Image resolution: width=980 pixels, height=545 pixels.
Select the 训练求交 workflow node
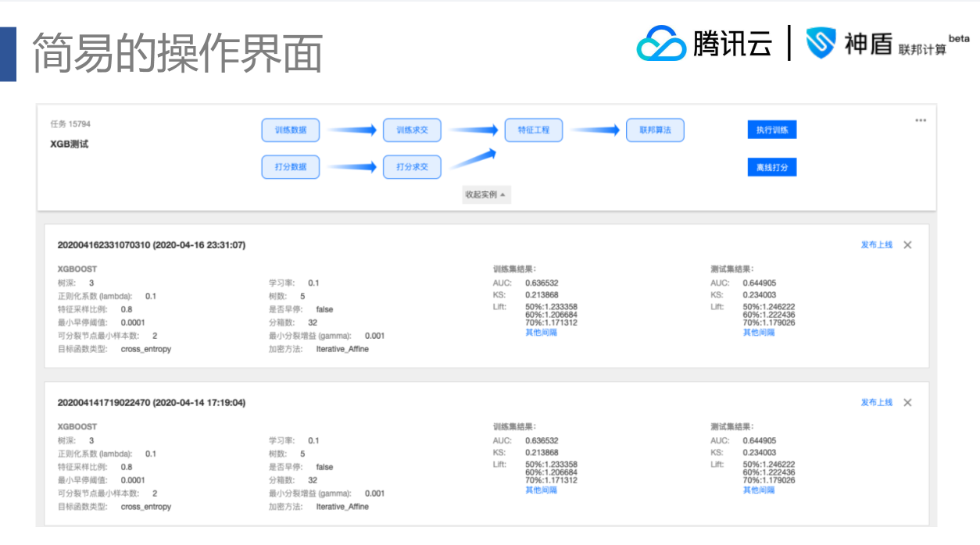412,130
